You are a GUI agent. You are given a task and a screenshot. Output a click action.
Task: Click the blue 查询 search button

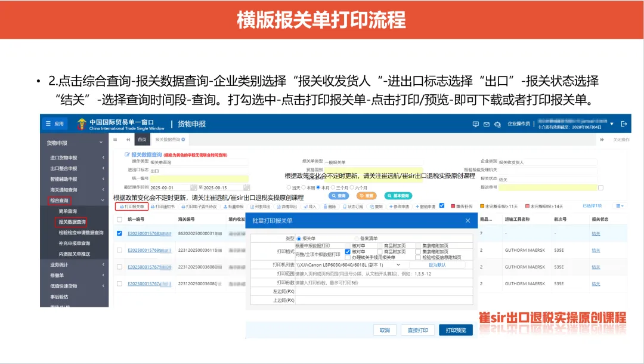coord(339,196)
